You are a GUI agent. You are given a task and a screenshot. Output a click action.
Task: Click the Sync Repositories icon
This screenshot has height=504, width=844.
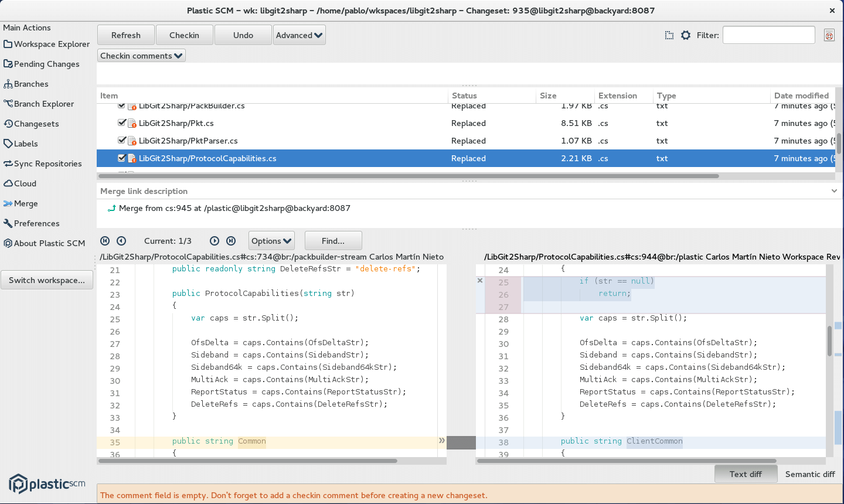click(8, 164)
